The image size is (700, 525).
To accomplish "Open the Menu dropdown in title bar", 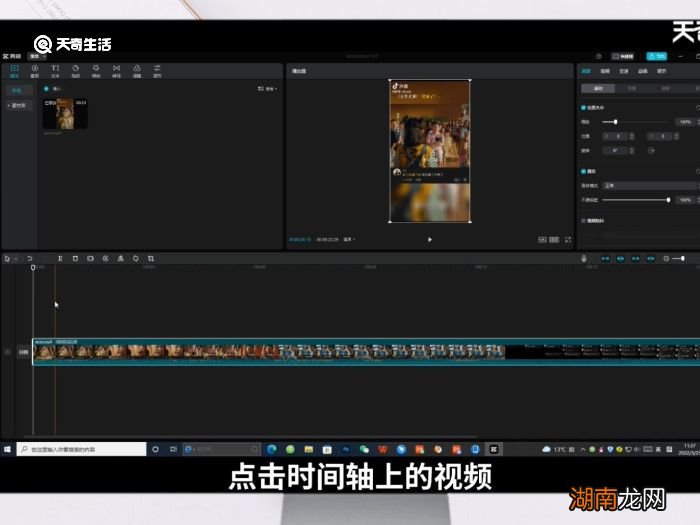I will [37, 56].
